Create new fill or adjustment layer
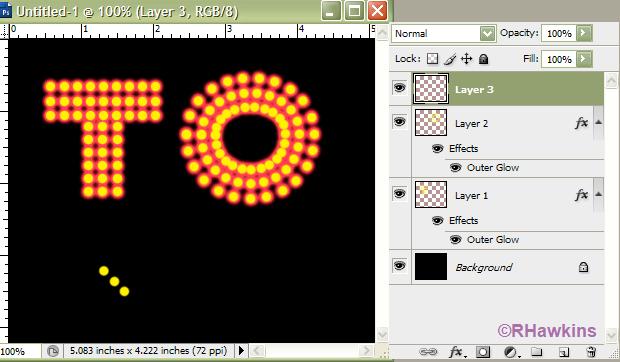Image resolution: width=620 pixels, height=362 pixels. tap(511, 352)
